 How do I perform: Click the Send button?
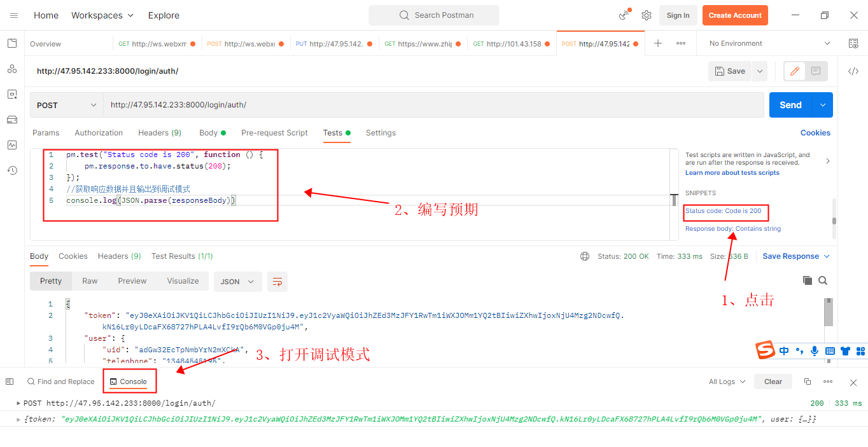tap(791, 105)
